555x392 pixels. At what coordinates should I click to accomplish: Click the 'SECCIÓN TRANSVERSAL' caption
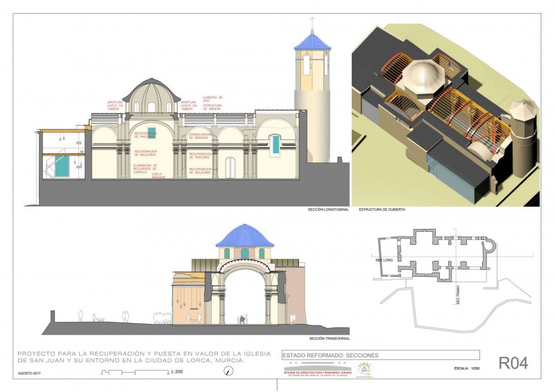(x=329, y=339)
